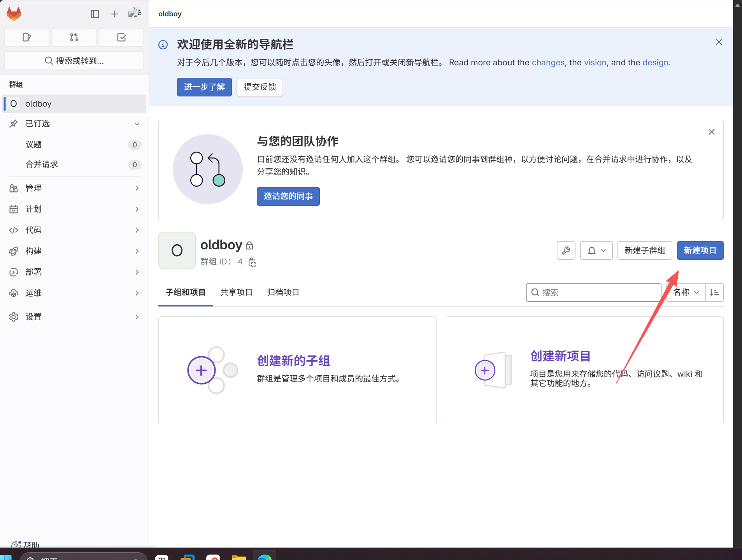Dismiss the team collaboration card

(712, 132)
